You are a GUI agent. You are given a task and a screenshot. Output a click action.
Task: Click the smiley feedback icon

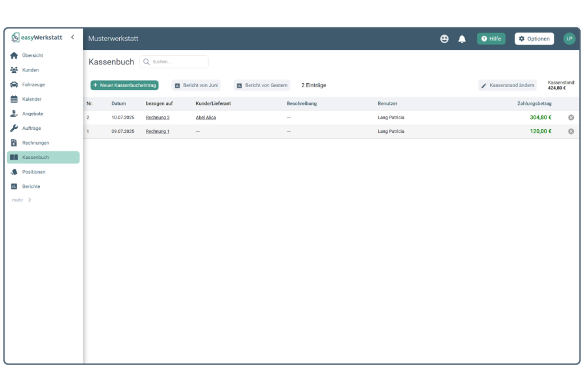tap(444, 39)
